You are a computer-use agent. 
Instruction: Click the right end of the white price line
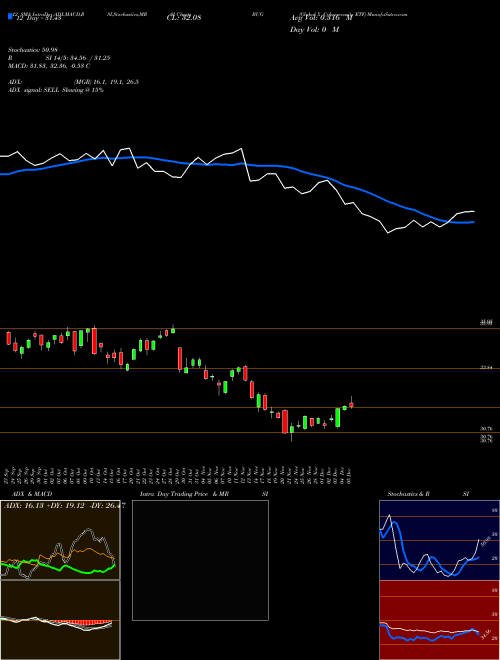pos(474,211)
